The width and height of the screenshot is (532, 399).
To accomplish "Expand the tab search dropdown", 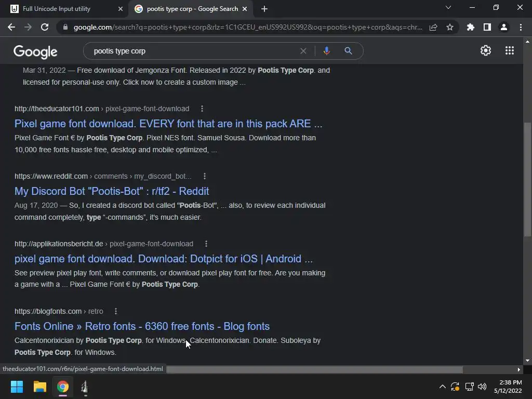I will 448,7.
